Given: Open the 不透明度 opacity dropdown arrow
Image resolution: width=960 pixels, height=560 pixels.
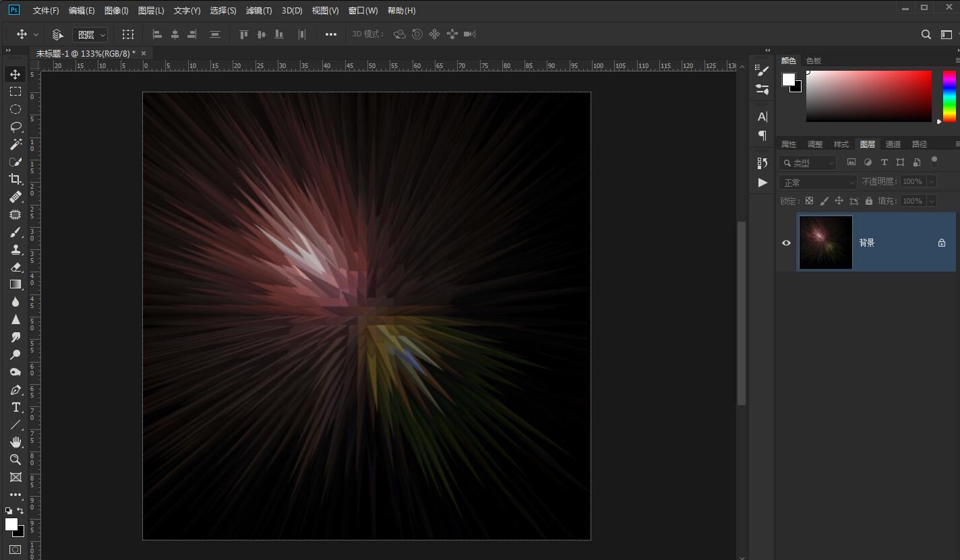Looking at the screenshot, I should [932, 182].
